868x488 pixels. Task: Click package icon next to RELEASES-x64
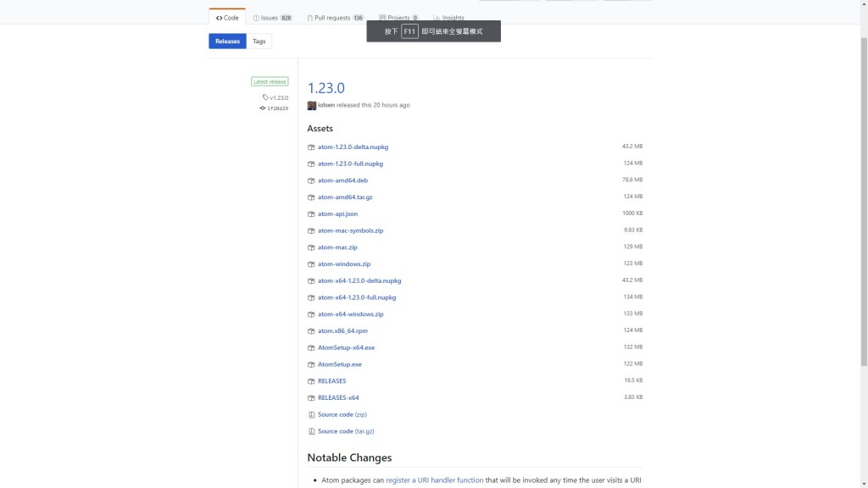(311, 397)
